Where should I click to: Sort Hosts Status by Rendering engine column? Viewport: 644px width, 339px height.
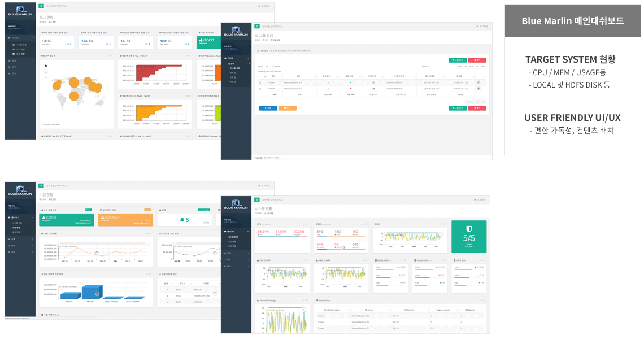click(332, 310)
